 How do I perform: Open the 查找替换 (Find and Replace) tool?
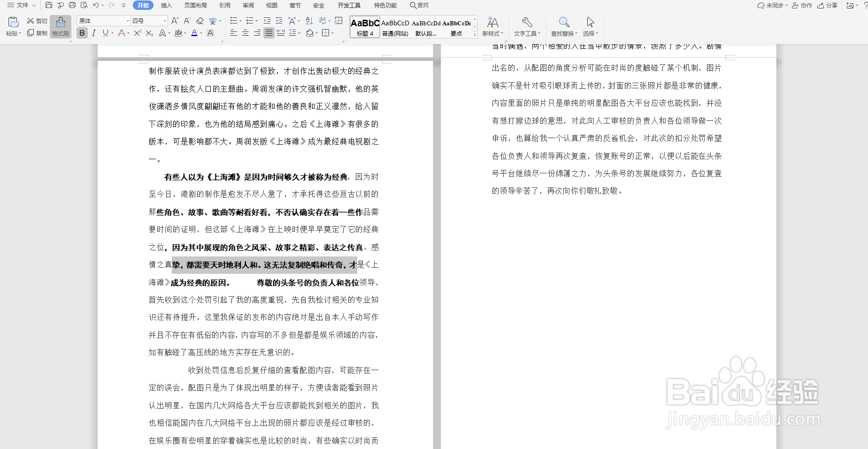click(x=563, y=27)
